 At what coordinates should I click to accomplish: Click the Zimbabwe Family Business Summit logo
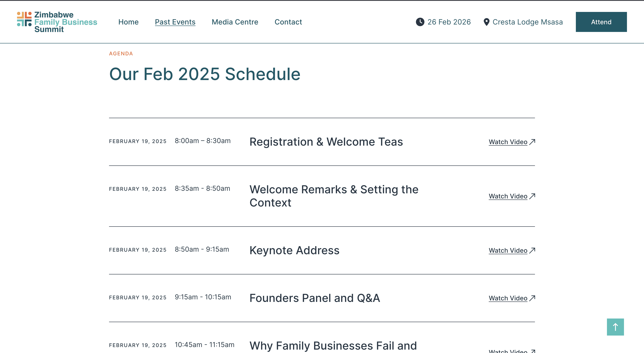tap(57, 22)
